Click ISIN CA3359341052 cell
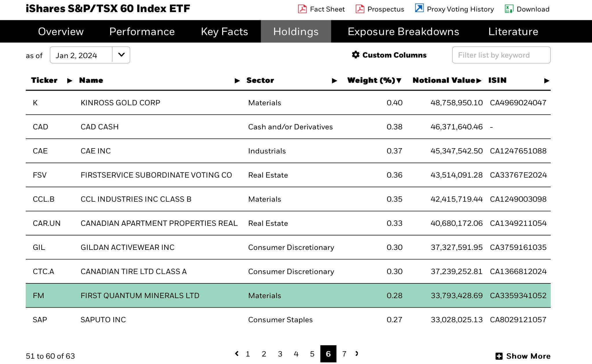This screenshot has width=592, height=364. tap(518, 296)
